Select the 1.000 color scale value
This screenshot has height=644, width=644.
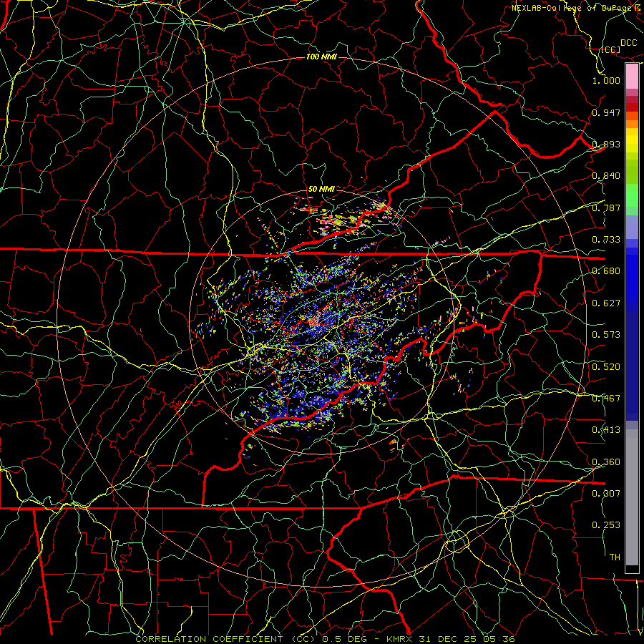pyautogui.click(x=606, y=80)
